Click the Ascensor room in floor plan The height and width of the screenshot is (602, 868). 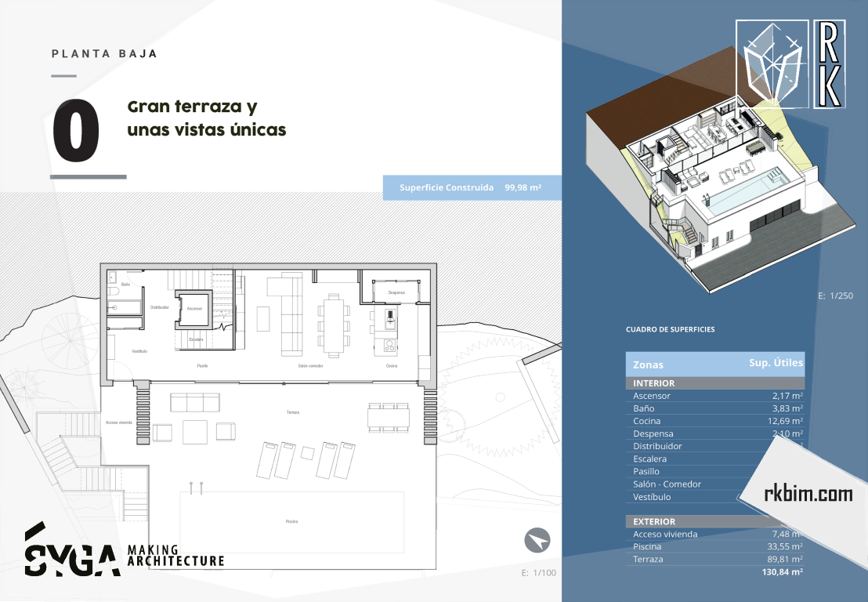coord(194,307)
